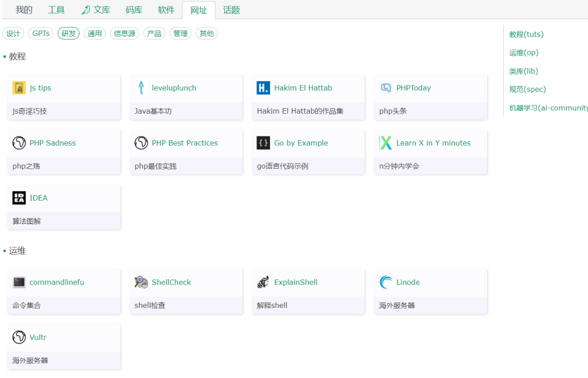This screenshot has width=588, height=378.
Task: Switch to the 我的 tab
Action: point(24,10)
